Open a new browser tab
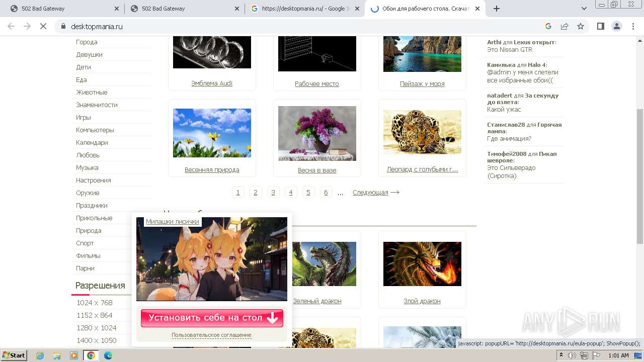Image resolution: width=644 pixels, height=362 pixels. 497,9
